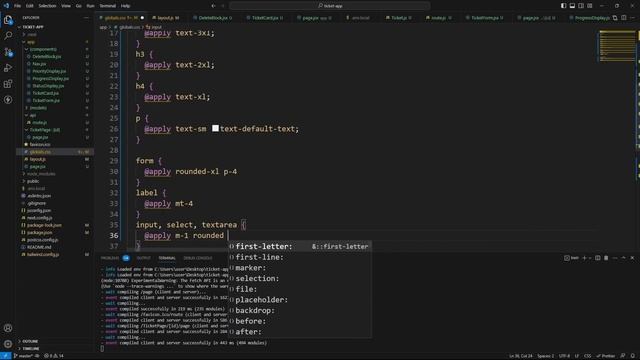
Task: Open the Extensions view
Action: coord(8,84)
